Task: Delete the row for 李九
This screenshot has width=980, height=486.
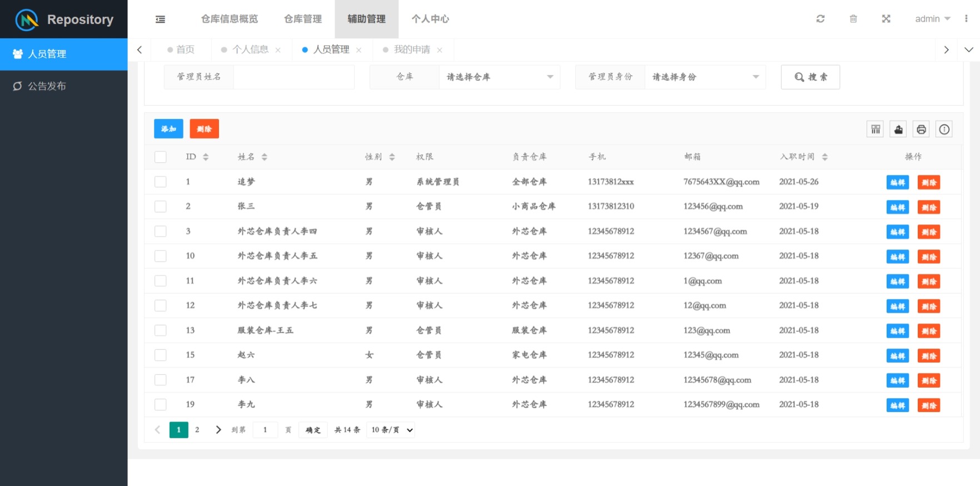Action: coord(929,405)
